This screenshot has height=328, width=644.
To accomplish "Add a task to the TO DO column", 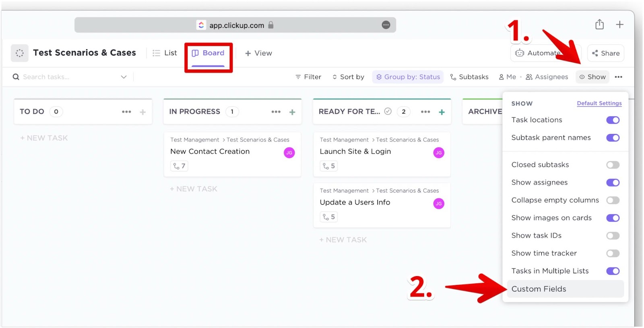I will (x=142, y=112).
